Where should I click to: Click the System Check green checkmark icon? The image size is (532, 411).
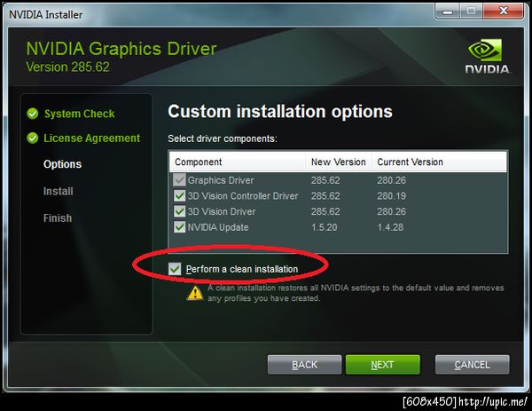click(x=33, y=114)
